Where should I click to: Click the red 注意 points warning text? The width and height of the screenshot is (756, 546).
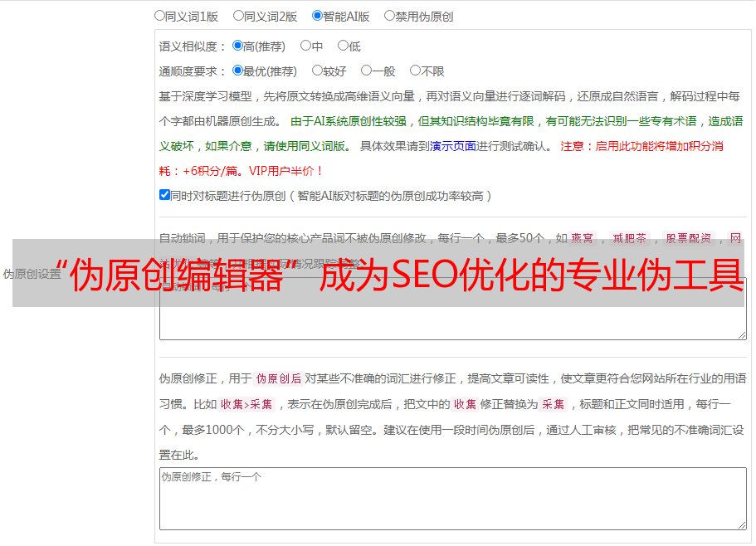tap(441, 158)
